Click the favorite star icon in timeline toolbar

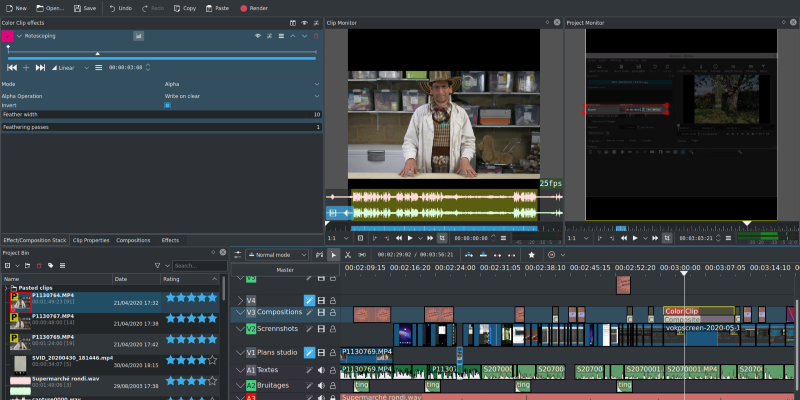532,254
